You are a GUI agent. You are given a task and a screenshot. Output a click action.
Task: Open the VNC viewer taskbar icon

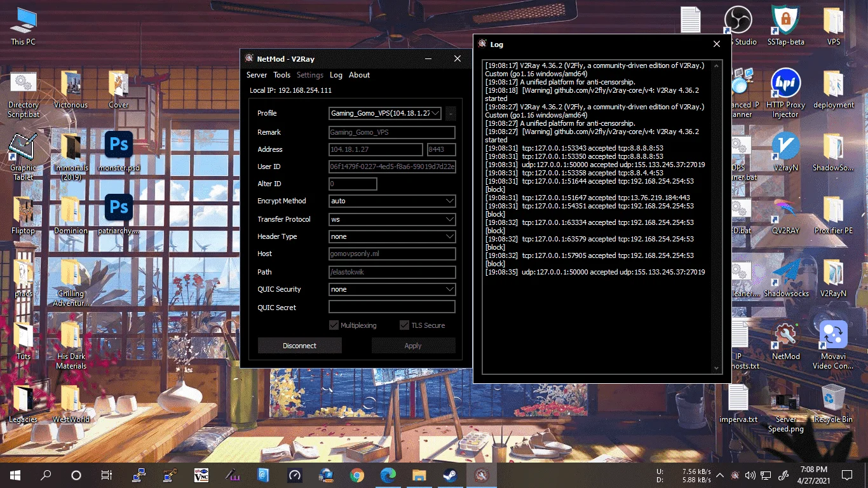(201, 475)
